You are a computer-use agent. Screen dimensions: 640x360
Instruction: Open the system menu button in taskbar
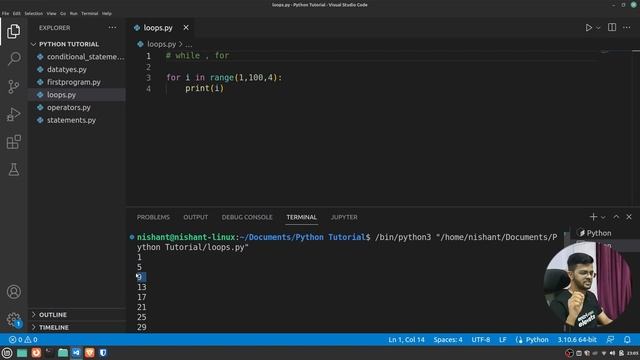[x=7, y=353]
